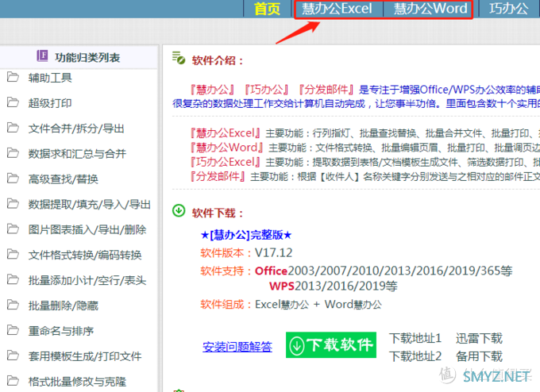The height and width of the screenshot is (392, 540).
Task: Open 图片图表插入/导出/删除 category
Action: click(x=87, y=229)
